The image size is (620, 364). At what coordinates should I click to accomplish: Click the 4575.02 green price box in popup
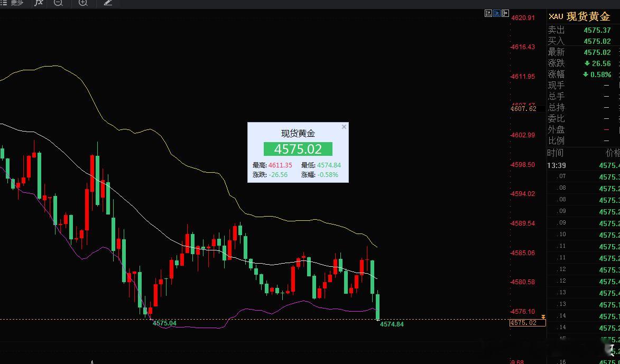click(298, 149)
